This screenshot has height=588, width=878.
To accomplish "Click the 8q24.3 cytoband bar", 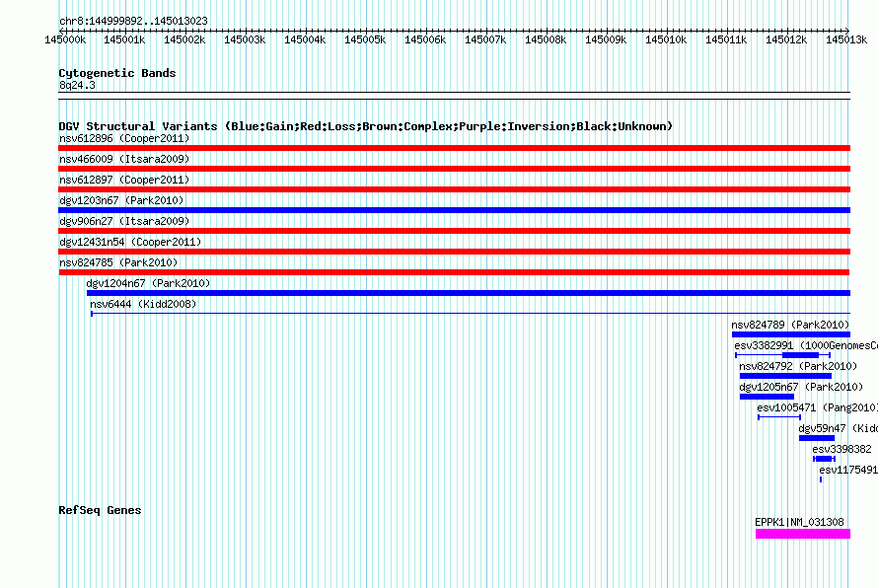I will pos(454,96).
